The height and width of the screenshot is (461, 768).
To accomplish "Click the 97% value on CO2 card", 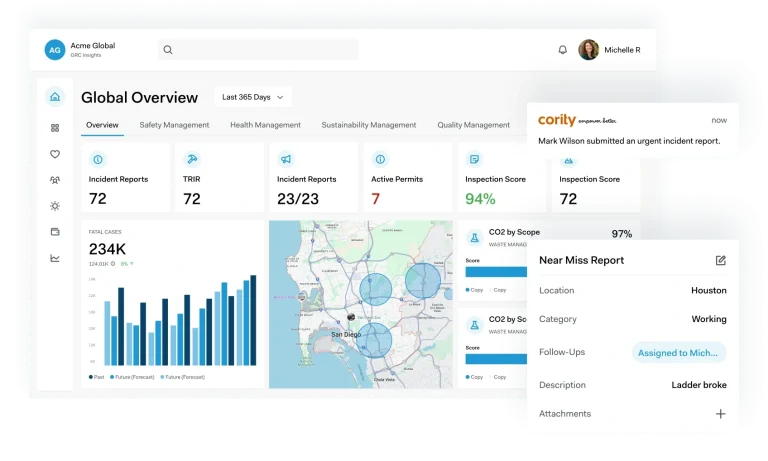I will pos(622,234).
